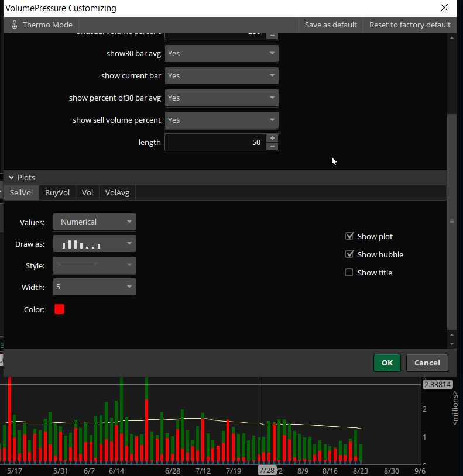Image resolution: width=463 pixels, height=476 pixels.
Task: Click the millions axis label
Action: click(455, 408)
